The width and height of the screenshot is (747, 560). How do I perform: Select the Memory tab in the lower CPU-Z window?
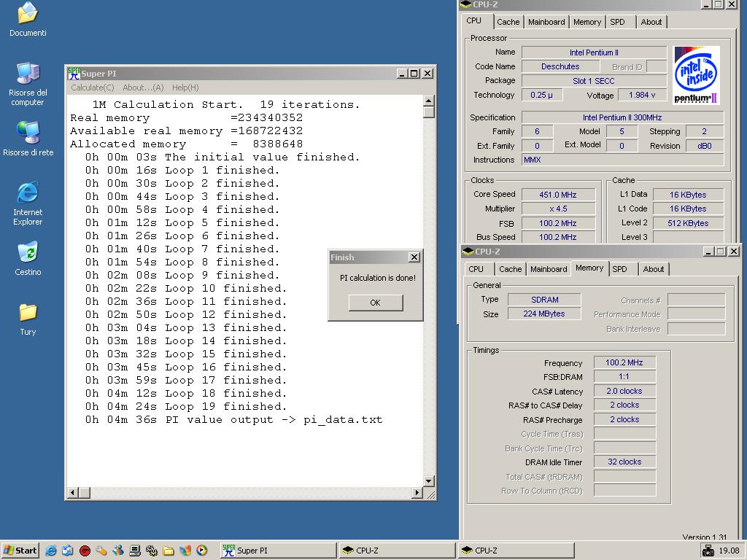point(589,268)
